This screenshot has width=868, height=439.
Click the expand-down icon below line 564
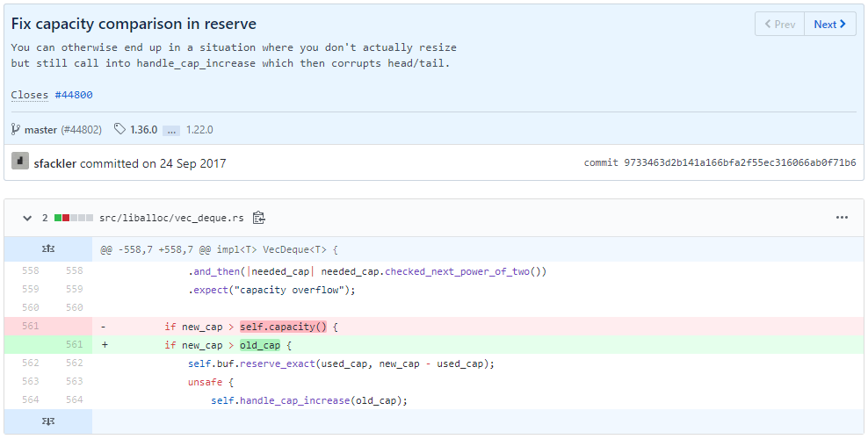point(48,422)
